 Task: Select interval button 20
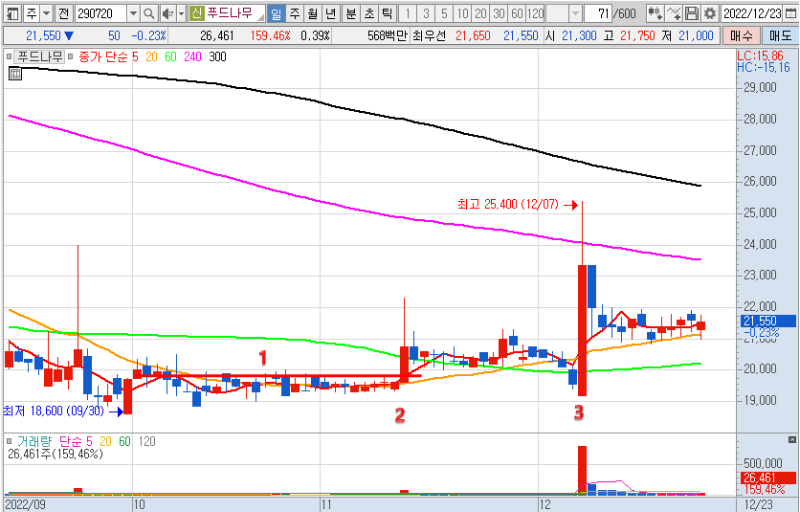tap(481, 13)
